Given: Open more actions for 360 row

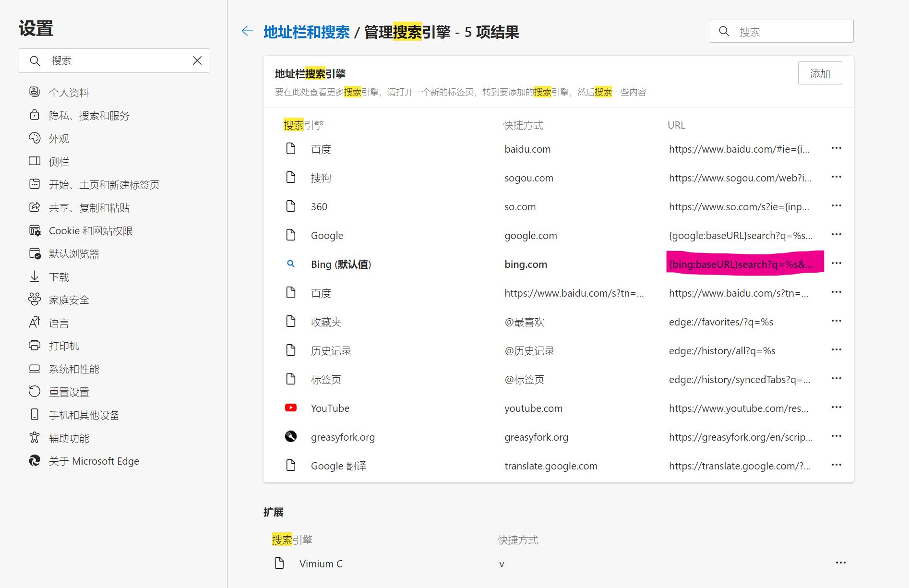Looking at the screenshot, I should click(836, 206).
